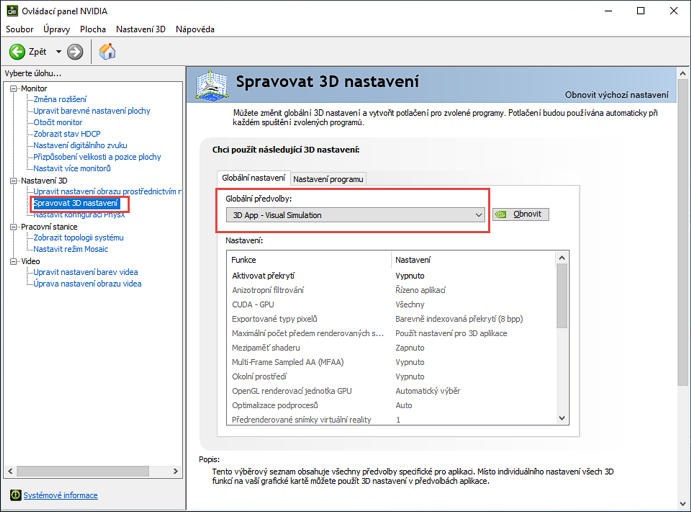Open the Nápověda menu
This screenshot has height=512, width=691.
195,29
